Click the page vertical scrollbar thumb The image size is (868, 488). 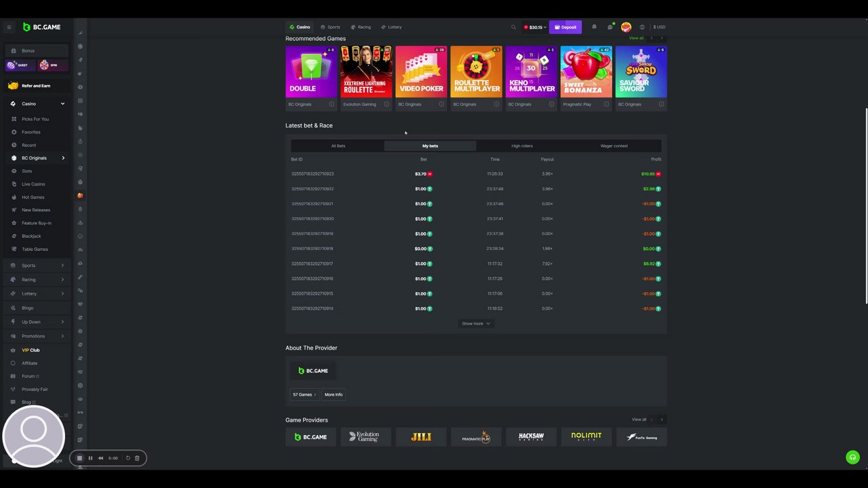point(866,206)
